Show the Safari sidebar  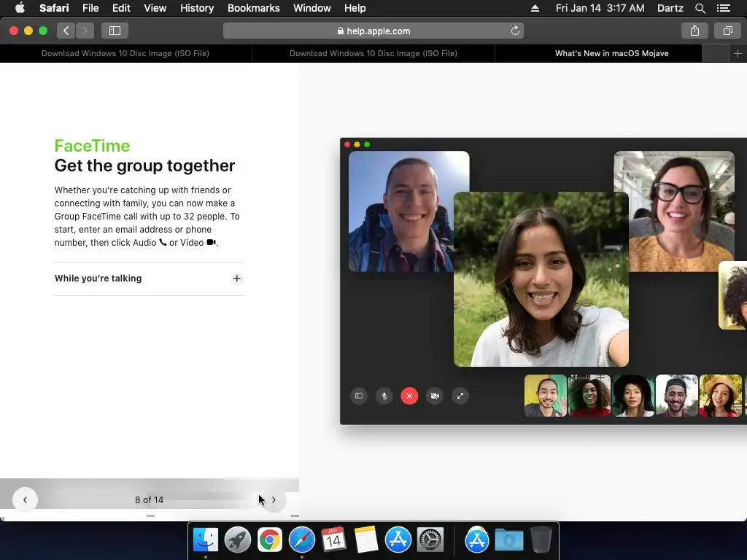click(115, 31)
